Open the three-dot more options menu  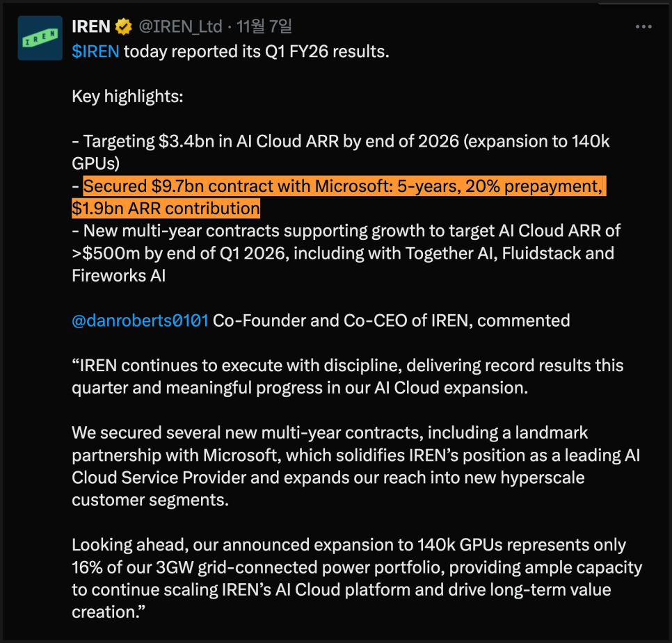(643, 27)
